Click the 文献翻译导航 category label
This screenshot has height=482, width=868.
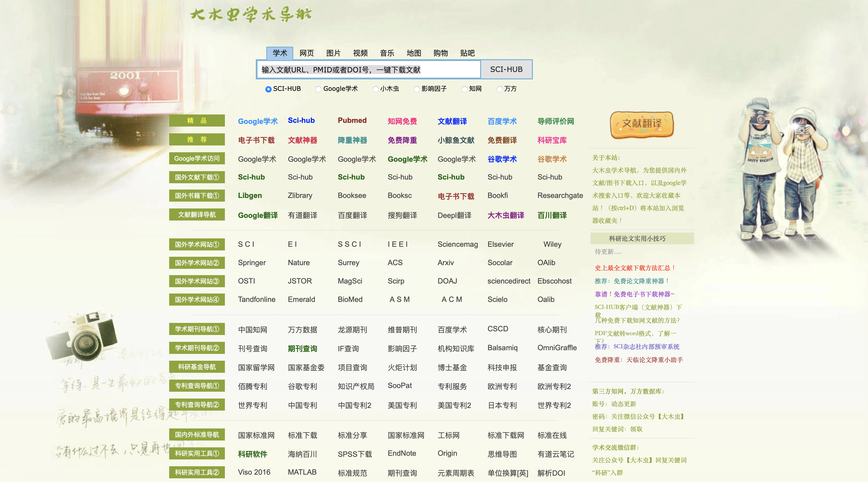(197, 214)
